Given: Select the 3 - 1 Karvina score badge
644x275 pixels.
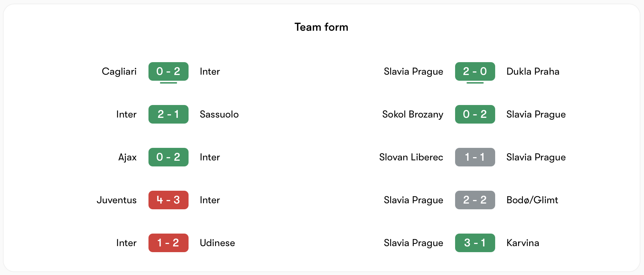Looking at the screenshot, I should (475, 243).
